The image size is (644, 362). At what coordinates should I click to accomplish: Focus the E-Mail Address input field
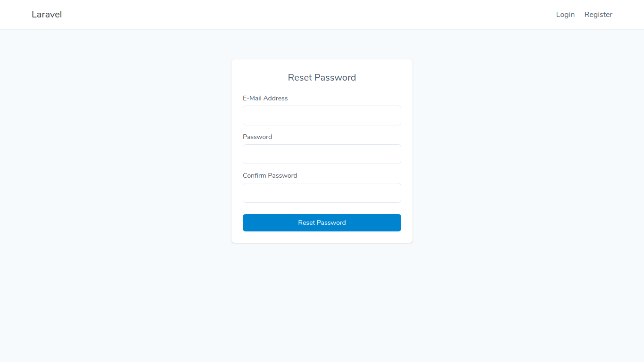click(322, 115)
